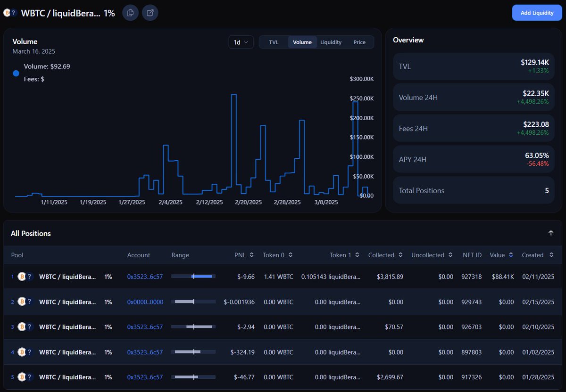Click the blue Volume legend dot
This screenshot has width=566, height=392.
pyautogui.click(x=16, y=73)
